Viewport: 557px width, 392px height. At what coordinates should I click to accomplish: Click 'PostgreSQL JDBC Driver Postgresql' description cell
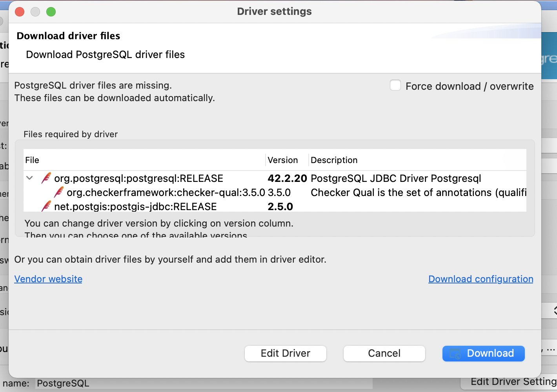(396, 178)
